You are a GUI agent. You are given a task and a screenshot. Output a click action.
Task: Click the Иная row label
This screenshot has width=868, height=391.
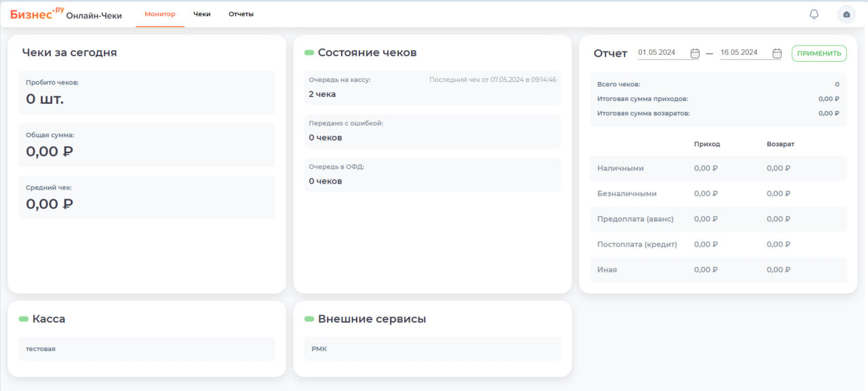tap(607, 270)
